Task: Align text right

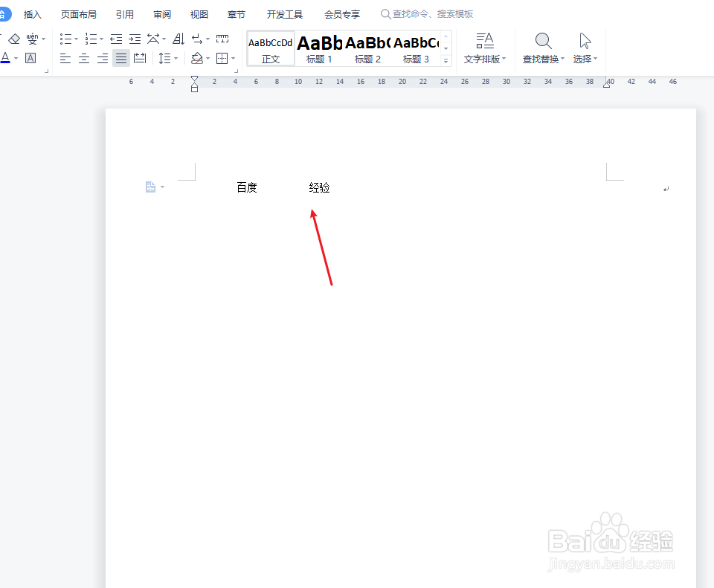Action: [x=103, y=58]
